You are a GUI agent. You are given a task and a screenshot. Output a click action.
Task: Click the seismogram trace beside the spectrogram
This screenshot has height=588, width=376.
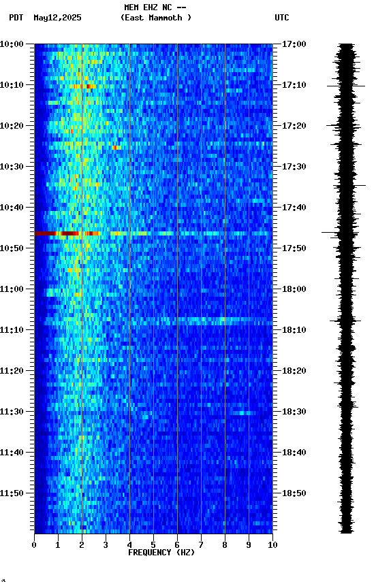pyautogui.click(x=345, y=289)
